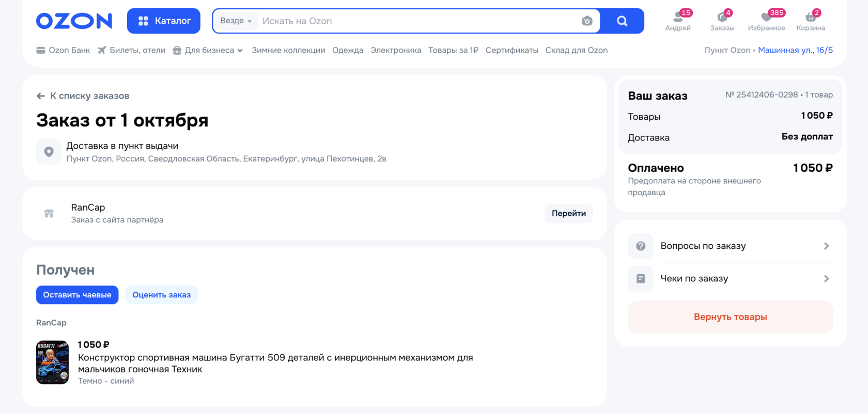
Task: Click the pickup address on улица Пехотинцев, 2в
Action: (226, 159)
